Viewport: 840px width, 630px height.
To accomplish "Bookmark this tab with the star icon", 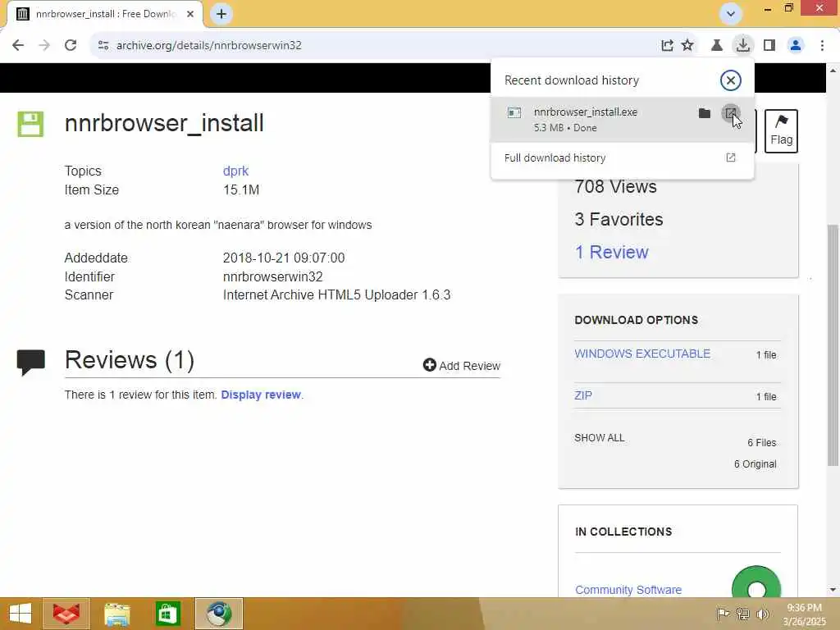I will pos(687,46).
